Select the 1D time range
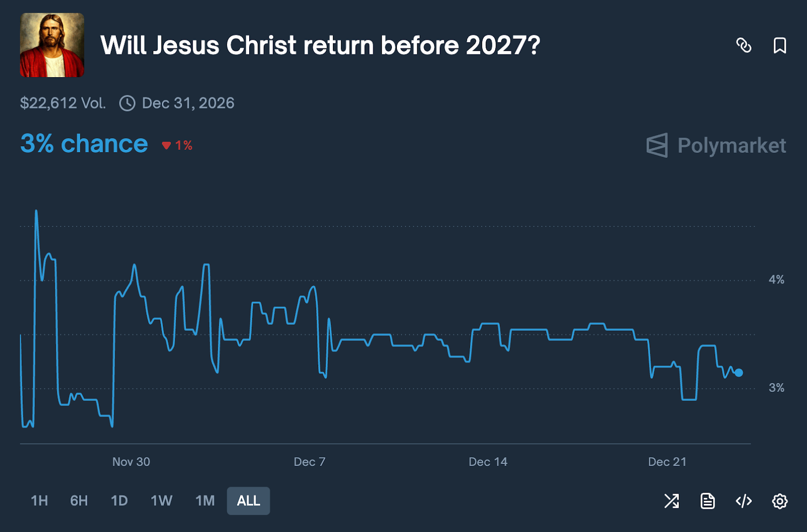 tap(119, 501)
